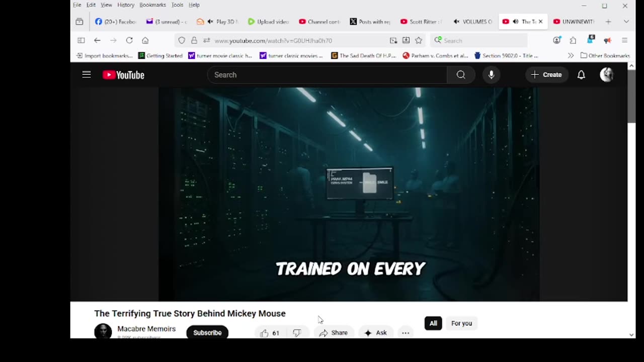This screenshot has height=362, width=644.
Task: Click the blue extension icon with badge
Action: pos(591,40)
